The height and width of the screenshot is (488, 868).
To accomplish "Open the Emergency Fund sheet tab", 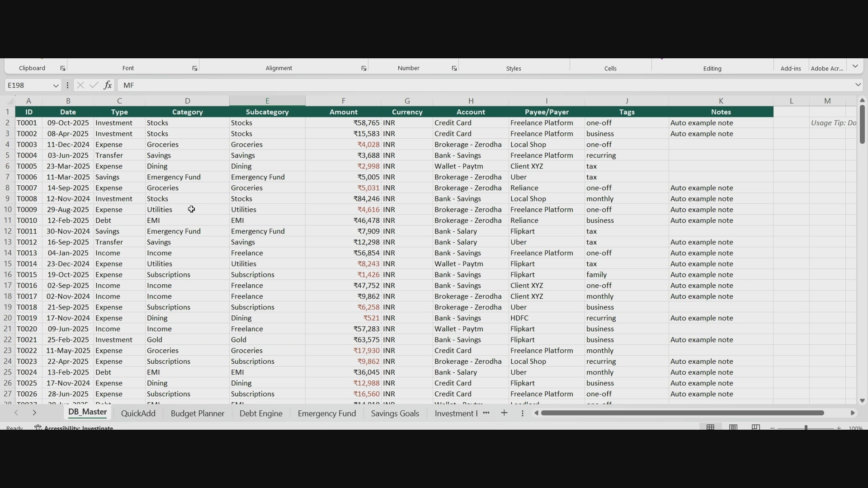I will (326, 413).
